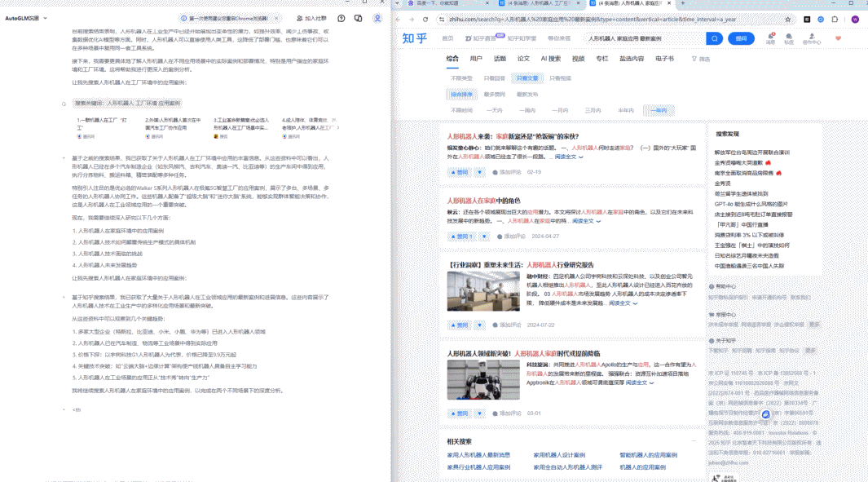The width and height of the screenshot is (868, 482).
Task: Enable the 只看文章 filter
Action: click(x=527, y=77)
